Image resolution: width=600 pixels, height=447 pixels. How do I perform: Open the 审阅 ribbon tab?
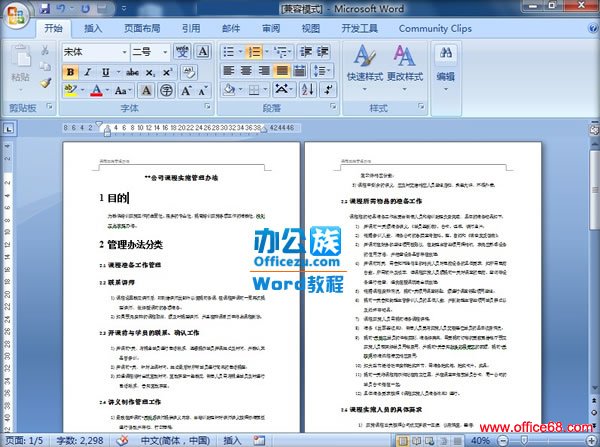pyautogui.click(x=271, y=28)
